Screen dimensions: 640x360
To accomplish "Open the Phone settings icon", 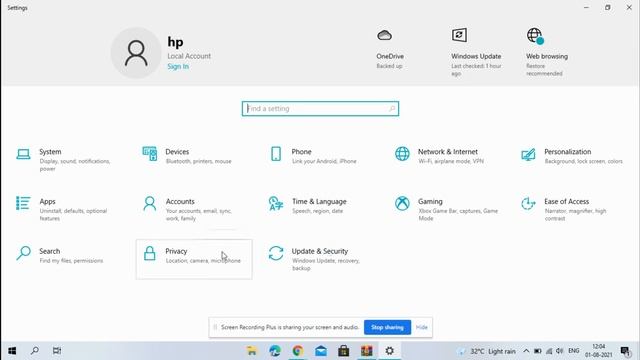I will coord(276,154).
